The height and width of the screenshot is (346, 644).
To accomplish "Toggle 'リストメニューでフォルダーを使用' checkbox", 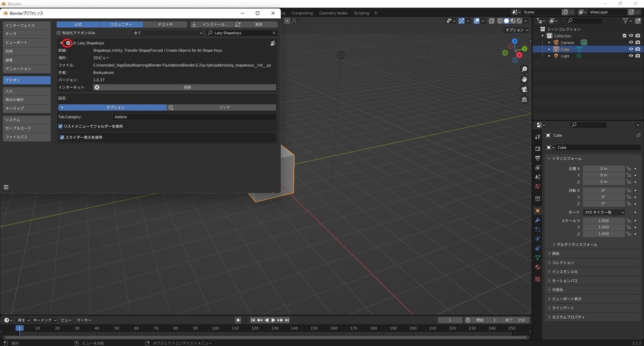I will (x=60, y=126).
